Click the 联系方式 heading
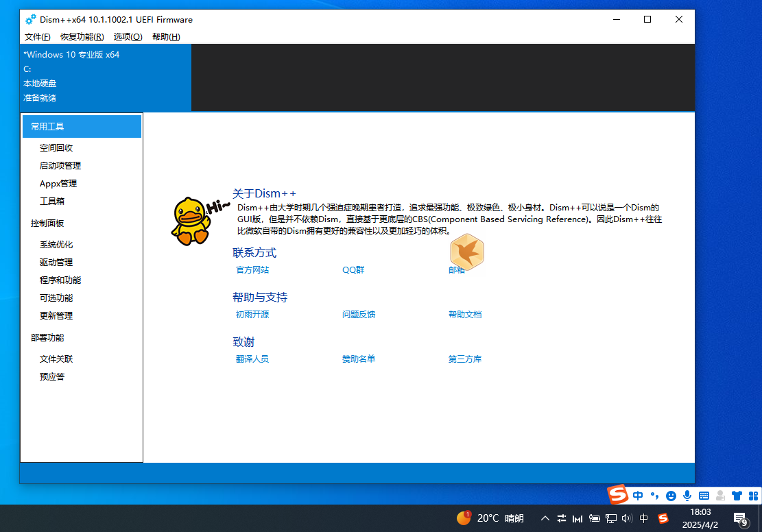 pos(254,253)
